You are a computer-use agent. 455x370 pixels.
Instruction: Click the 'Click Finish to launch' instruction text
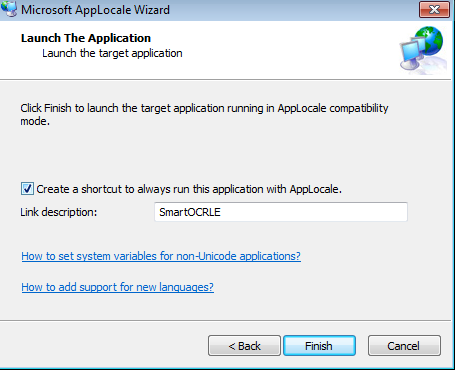pyautogui.click(x=204, y=114)
